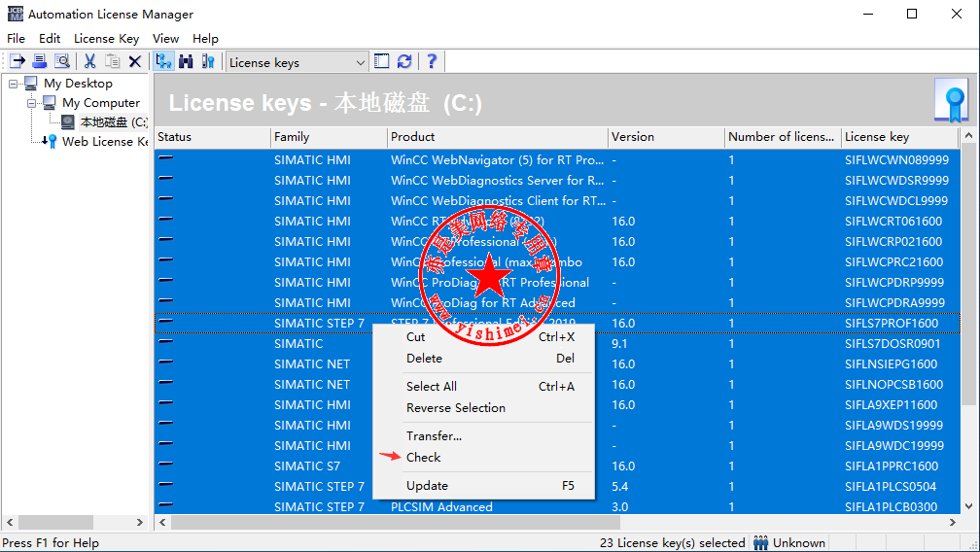Image resolution: width=980 pixels, height=552 pixels.
Task: Click the Transfer license key toolbar icon
Action: [x=17, y=61]
